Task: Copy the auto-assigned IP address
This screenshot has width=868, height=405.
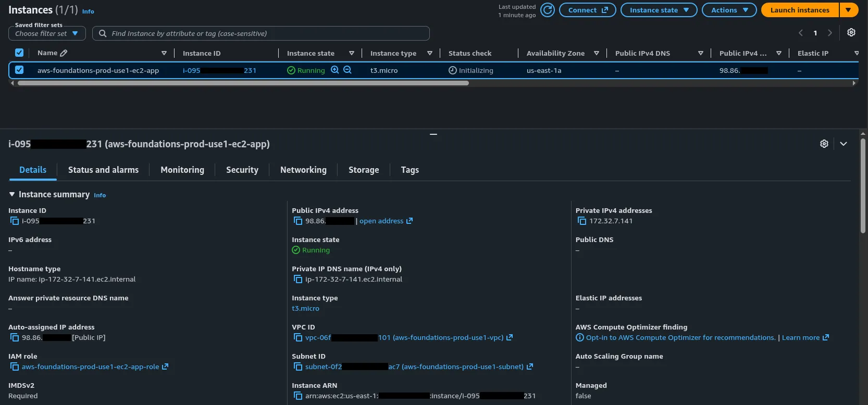Action: pos(15,337)
